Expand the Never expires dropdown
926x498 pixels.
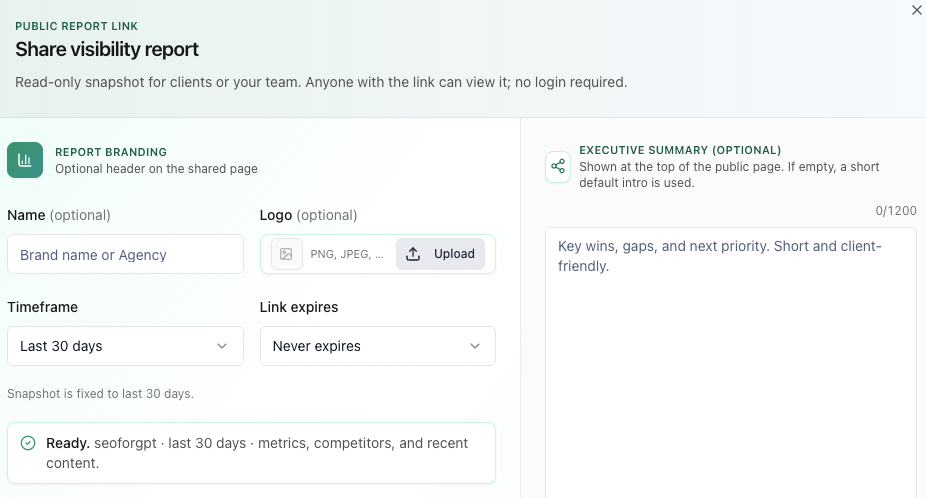point(377,346)
